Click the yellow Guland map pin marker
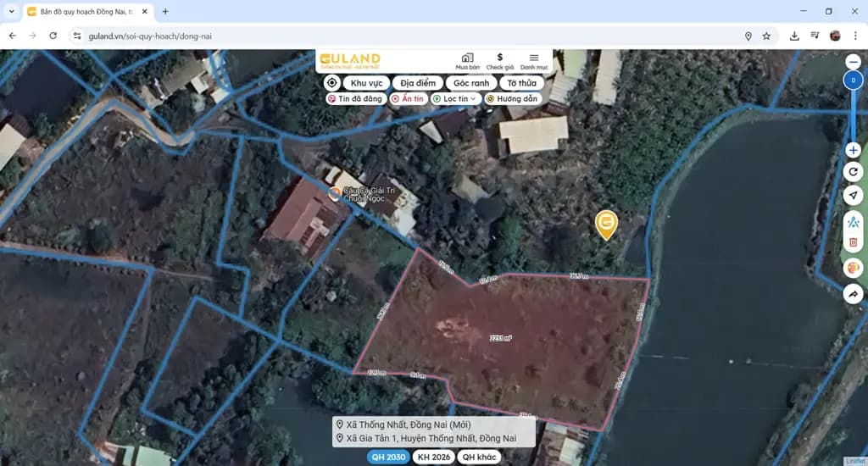The width and height of the screenshot is (868, 466). (x=606, y=223)
